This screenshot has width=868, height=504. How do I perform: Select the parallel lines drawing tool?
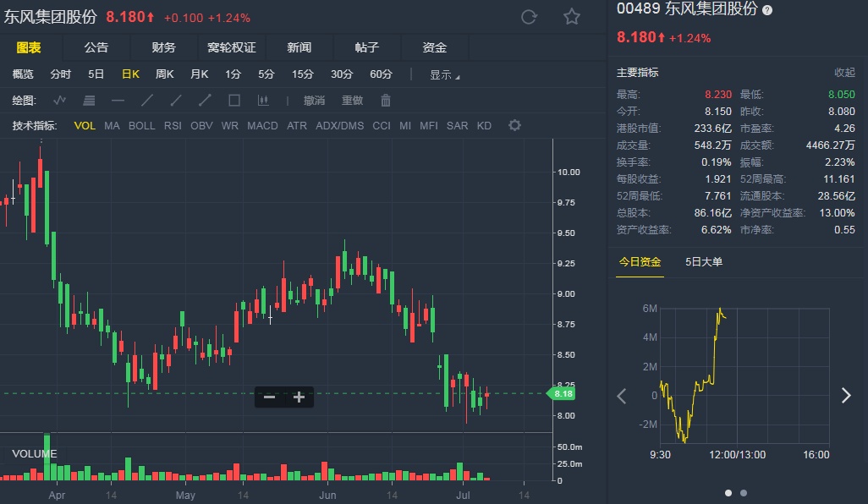(89, 100)
